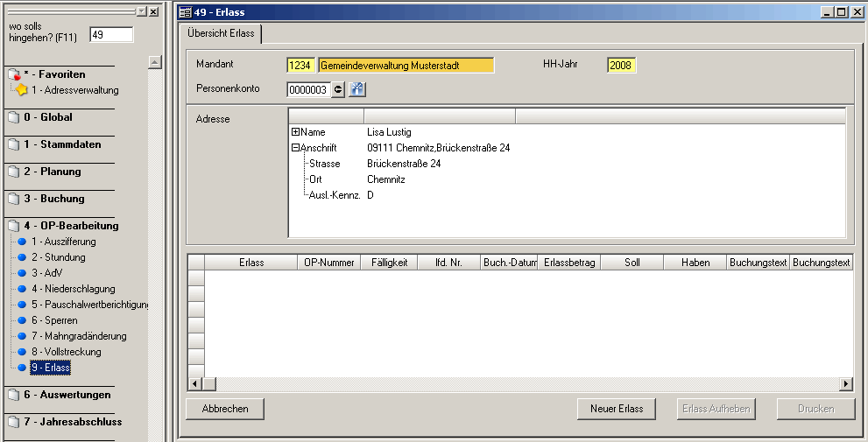Image resolution: width=868 pixels, height=442 pixels.
Task: Click the 'wo solls hingehen' input field
Action: (110, 35)
